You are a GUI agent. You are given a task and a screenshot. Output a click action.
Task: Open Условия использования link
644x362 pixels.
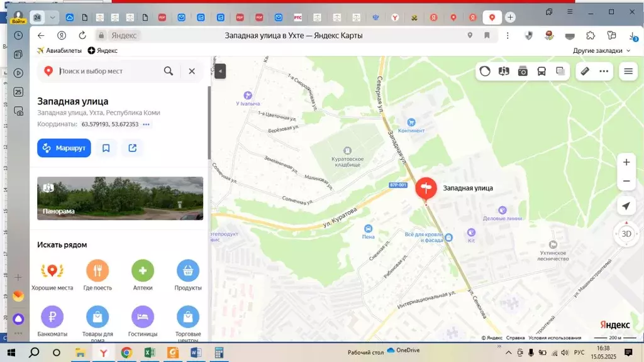(x=555, y=337)
